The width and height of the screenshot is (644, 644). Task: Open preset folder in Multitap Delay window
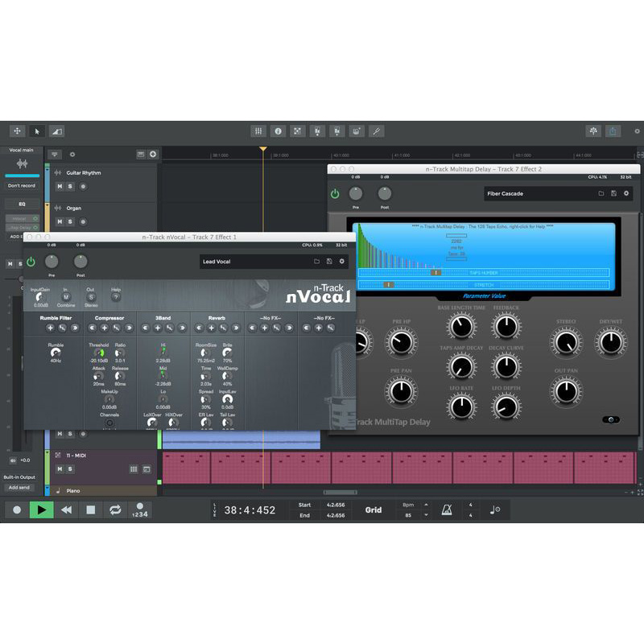pos(601,193)
